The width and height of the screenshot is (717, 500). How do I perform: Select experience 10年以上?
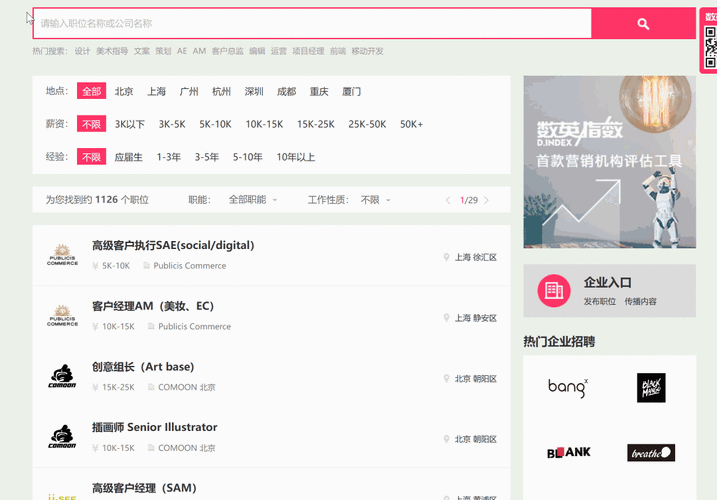[295, 157]
